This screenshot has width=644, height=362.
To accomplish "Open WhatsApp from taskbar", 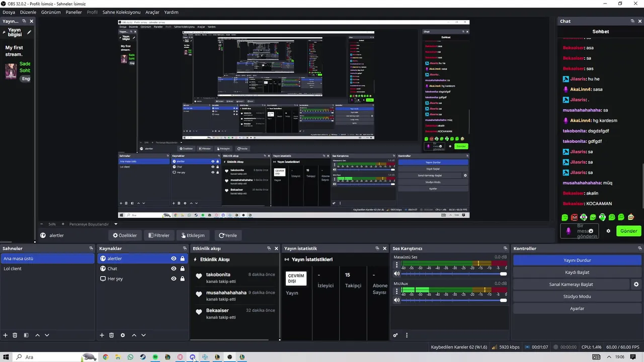I will click(x=130, y=357).
